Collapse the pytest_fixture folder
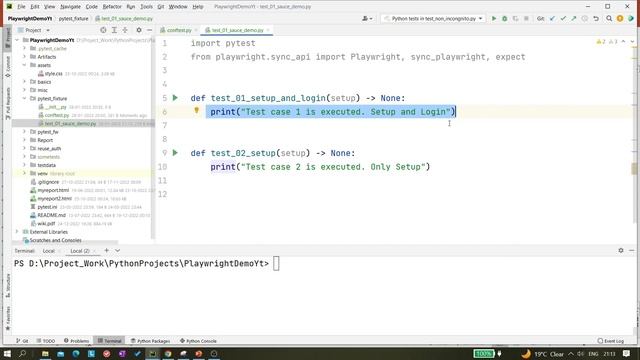This screenshot has width=640, height=360. click(x=24, y=98)
